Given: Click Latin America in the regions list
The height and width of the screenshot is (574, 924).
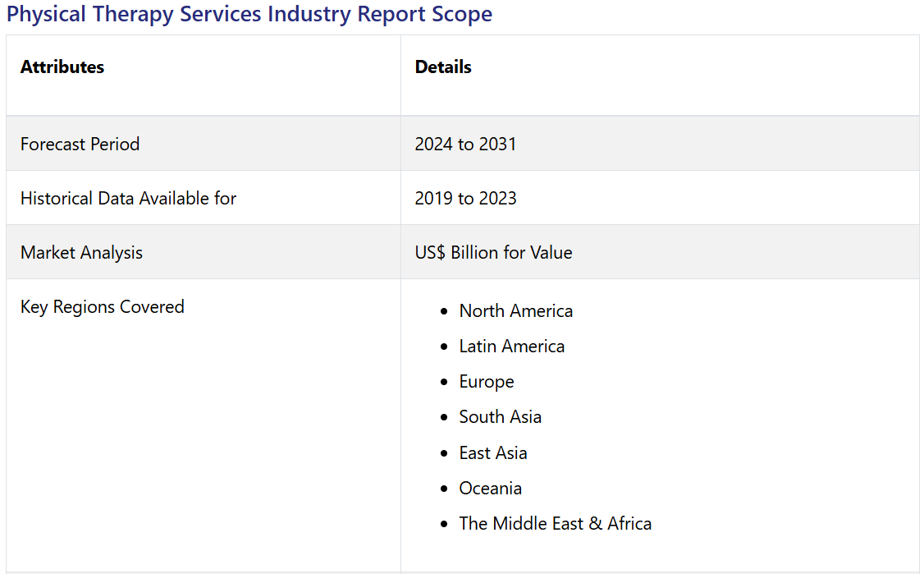Looking at the screenshot, I should pyautogui.click(x=511, y=346).
